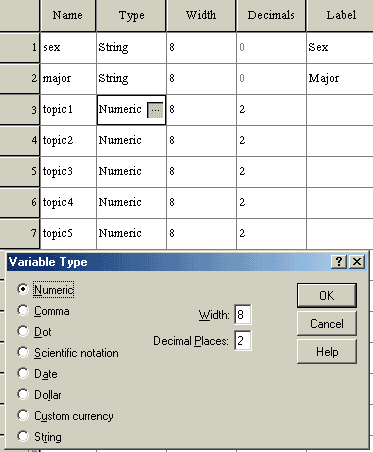
Task: Click empty Label cell of topic3 row
Action: (340, 171)
